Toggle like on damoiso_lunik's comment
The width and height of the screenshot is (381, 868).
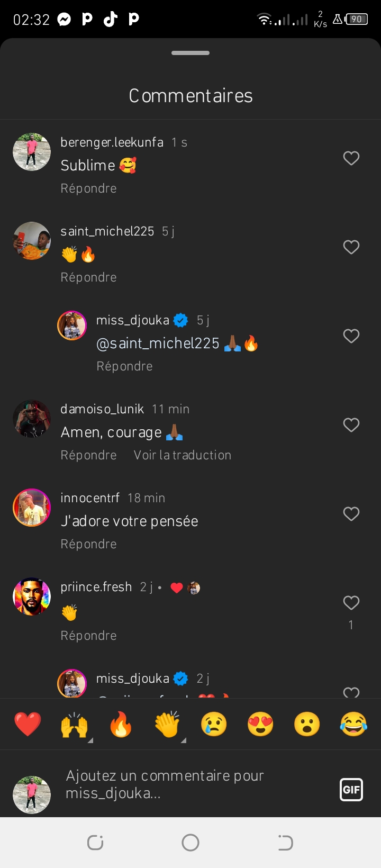pyautogui.click(x=351, y=425)
